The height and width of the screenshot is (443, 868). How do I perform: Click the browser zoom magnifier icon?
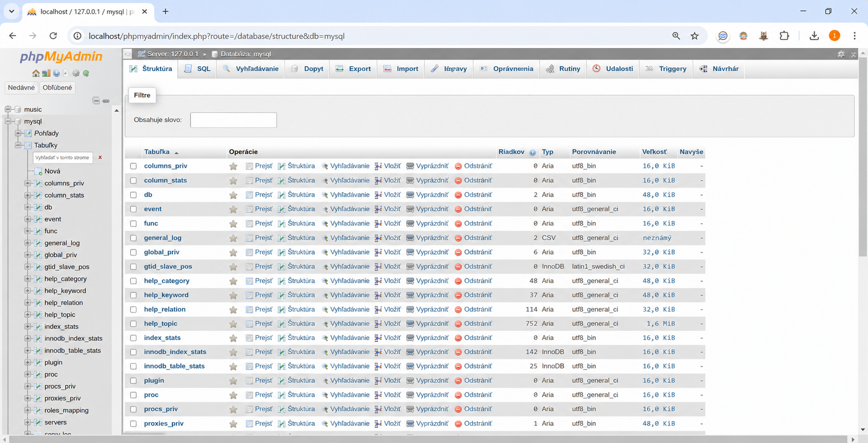pyautogui.click(x=676, y=36)
